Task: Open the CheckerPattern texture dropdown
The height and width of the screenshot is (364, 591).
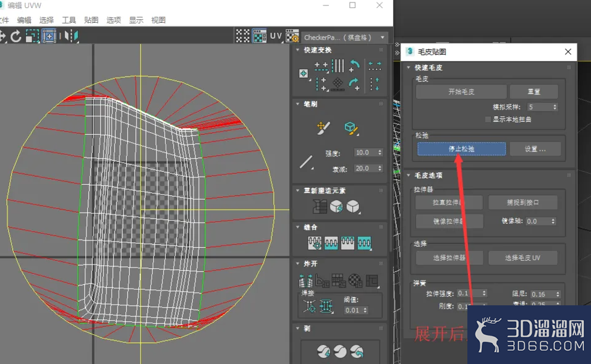Action: [x=344, y=37]
